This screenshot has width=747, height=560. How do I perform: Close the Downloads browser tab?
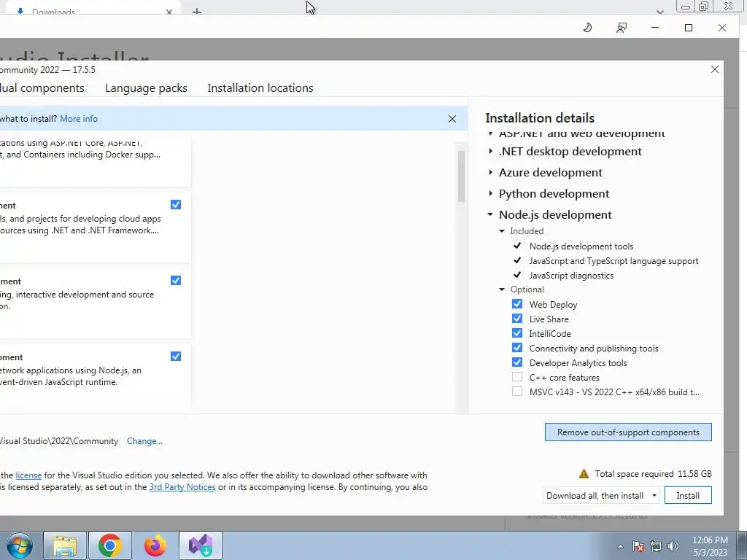(x=169, y=12)
